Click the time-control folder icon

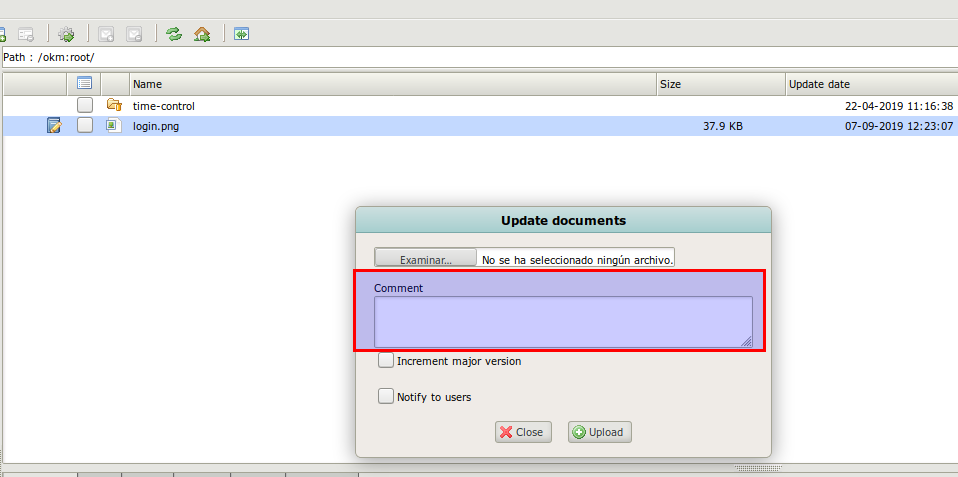tap(114, 105)
